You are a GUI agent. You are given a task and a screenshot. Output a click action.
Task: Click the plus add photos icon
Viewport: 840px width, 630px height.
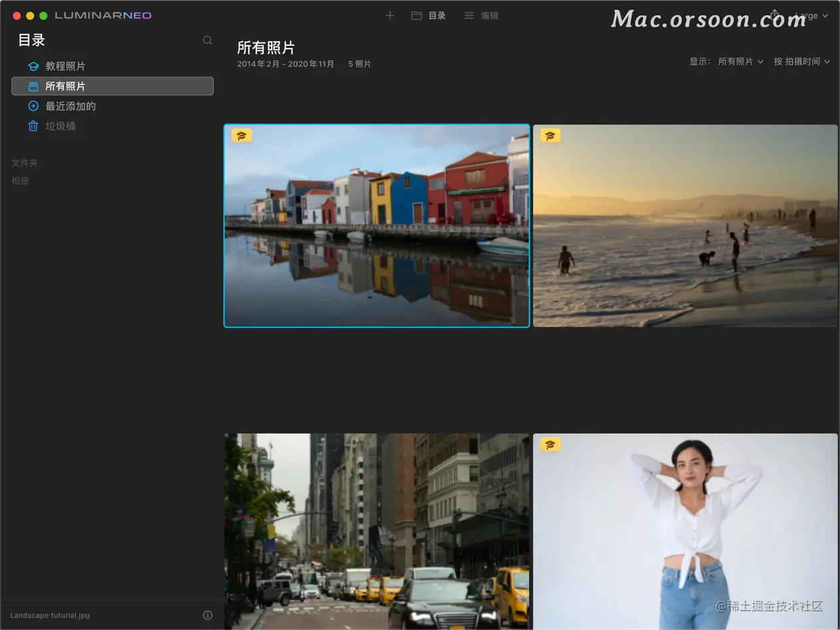390,15
